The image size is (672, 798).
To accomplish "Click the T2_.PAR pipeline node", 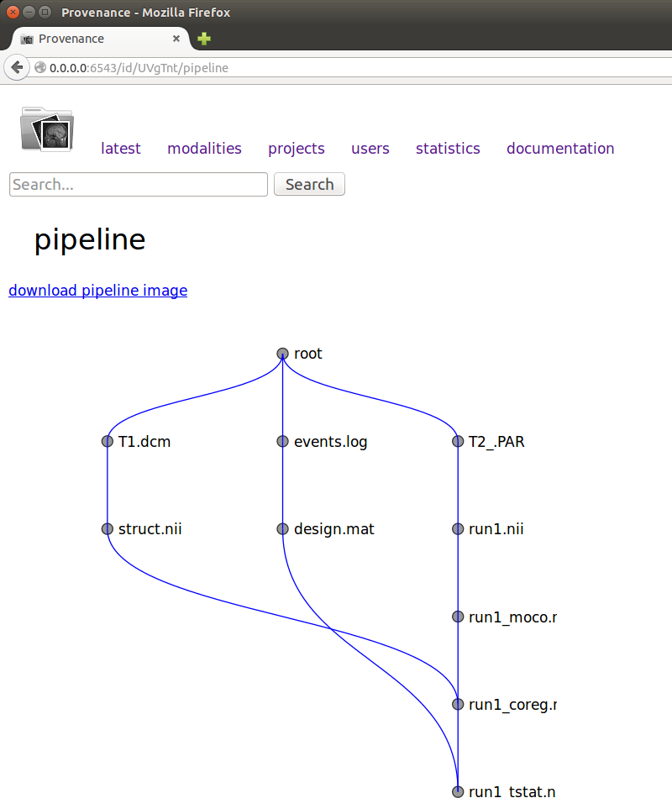I will click(458, 441).
